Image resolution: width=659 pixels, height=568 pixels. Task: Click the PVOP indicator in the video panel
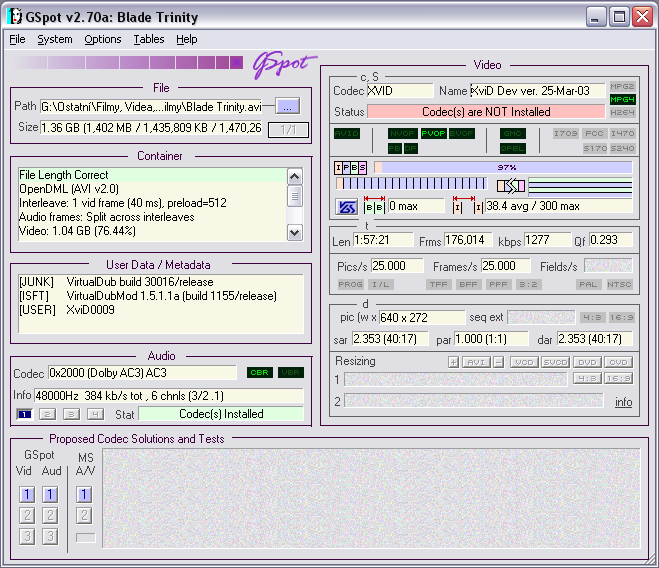433,133
